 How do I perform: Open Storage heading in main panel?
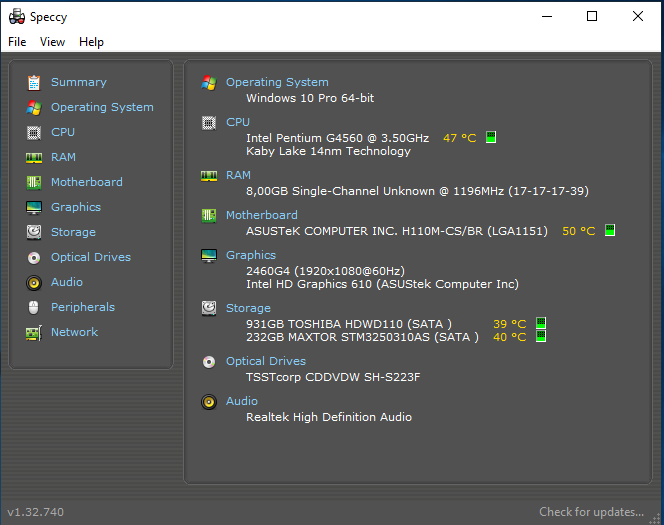248,308
